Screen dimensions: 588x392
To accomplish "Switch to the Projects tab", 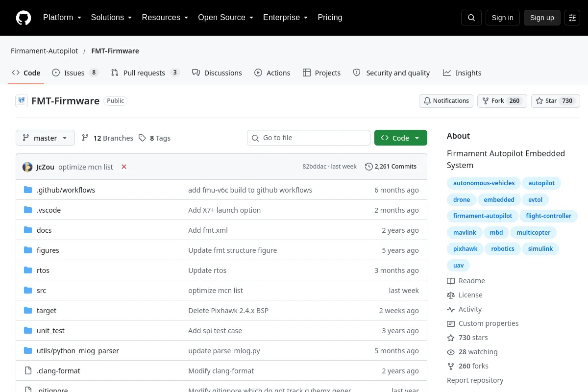I will coord(321,73).
